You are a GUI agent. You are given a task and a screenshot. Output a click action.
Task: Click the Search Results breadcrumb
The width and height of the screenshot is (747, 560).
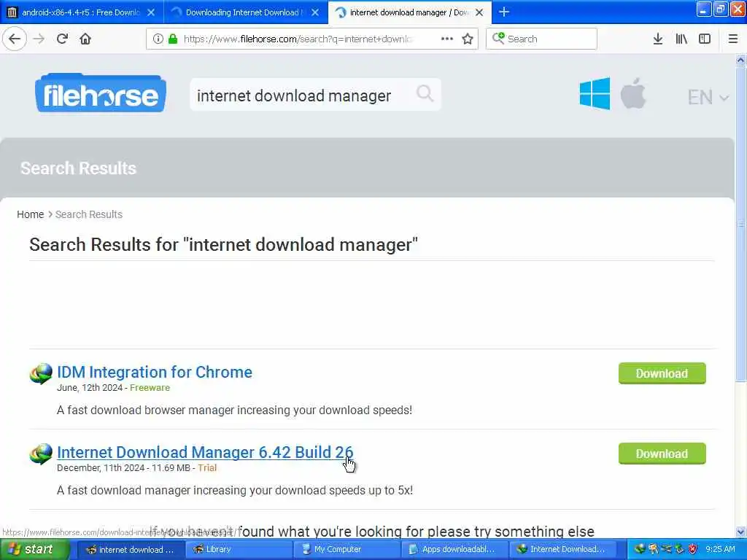point(88,214)
